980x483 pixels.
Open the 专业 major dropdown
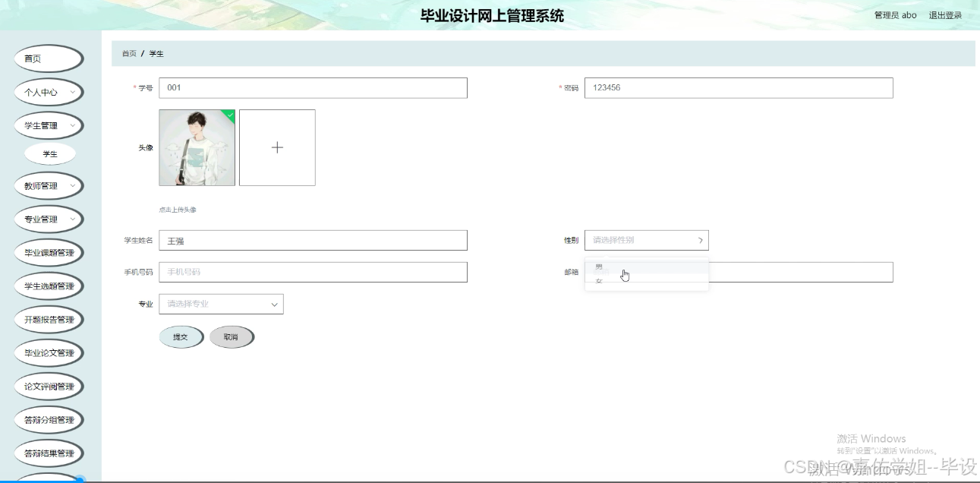[220, 303]
